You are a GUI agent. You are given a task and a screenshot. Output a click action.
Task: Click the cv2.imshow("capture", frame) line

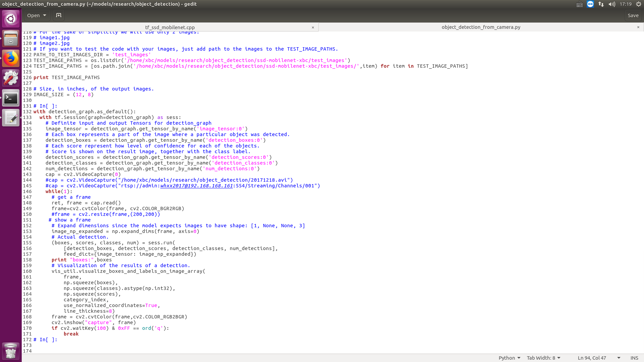point(94,322)
